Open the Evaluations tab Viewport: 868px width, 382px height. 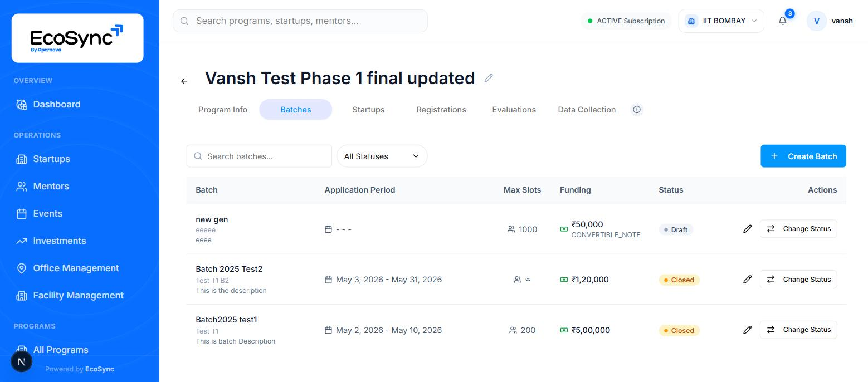coord(514,110)
